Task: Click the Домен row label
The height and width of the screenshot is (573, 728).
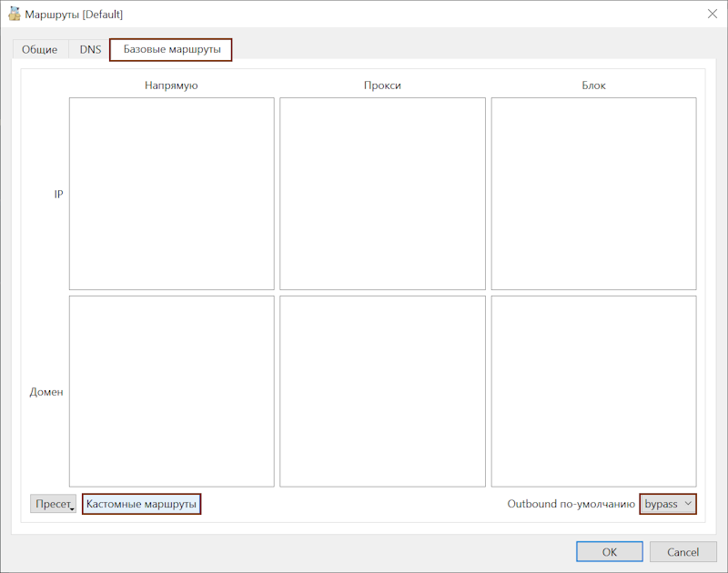Action: pyautogui.click(x=46, y=392)
